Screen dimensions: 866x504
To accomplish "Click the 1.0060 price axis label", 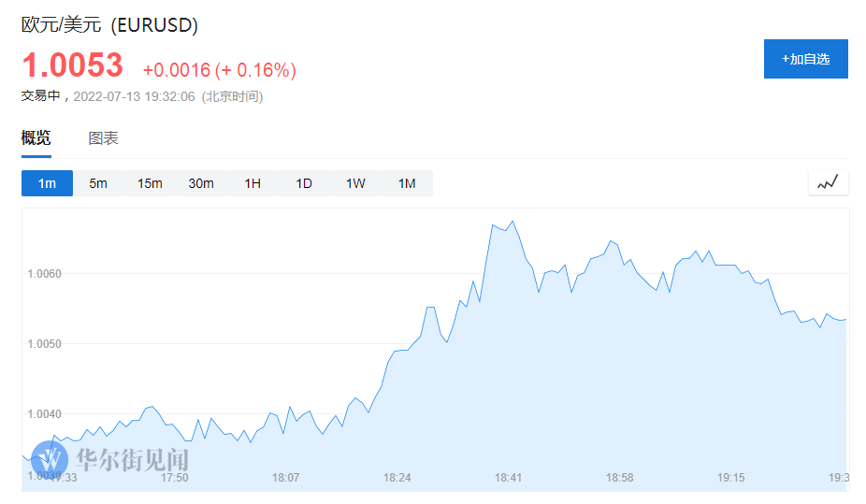I will tap(45, 274).
